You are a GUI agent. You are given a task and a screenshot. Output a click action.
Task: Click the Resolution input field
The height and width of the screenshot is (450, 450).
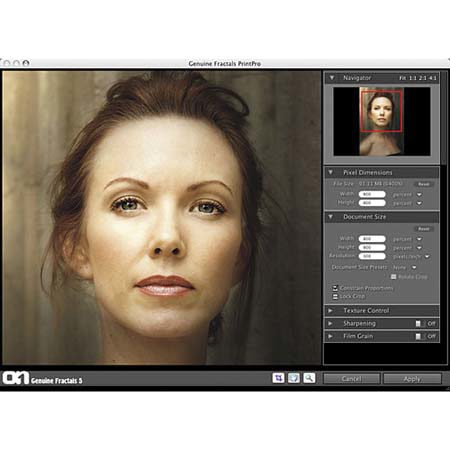tap(372, 256)
